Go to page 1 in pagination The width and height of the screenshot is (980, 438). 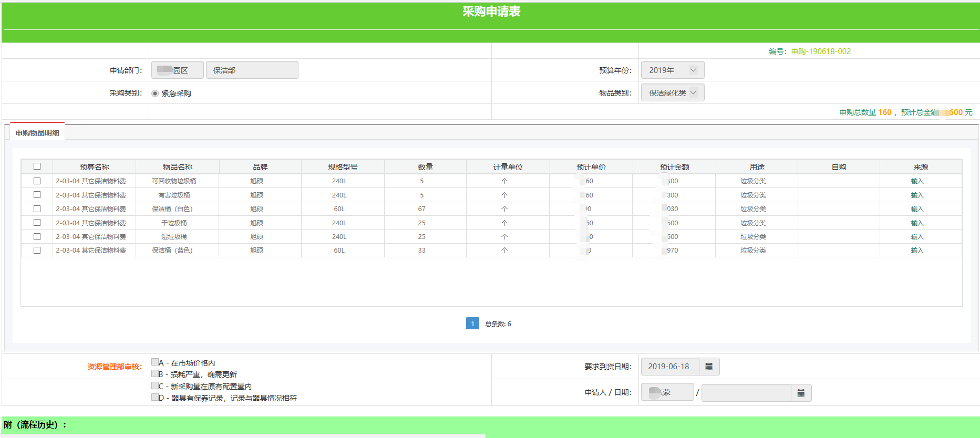point(472,324)
